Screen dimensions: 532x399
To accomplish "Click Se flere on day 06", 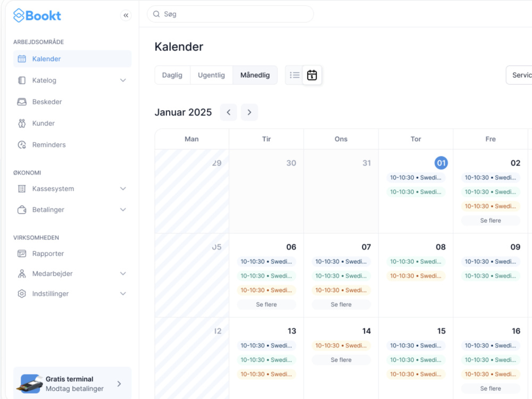I will coord(267,305).
